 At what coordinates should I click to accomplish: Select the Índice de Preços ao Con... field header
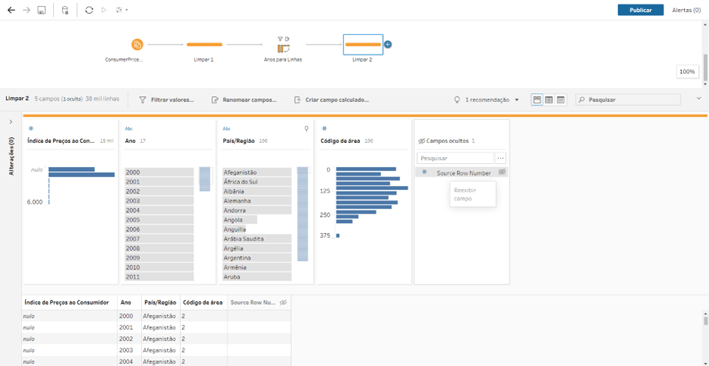[61, 141]
